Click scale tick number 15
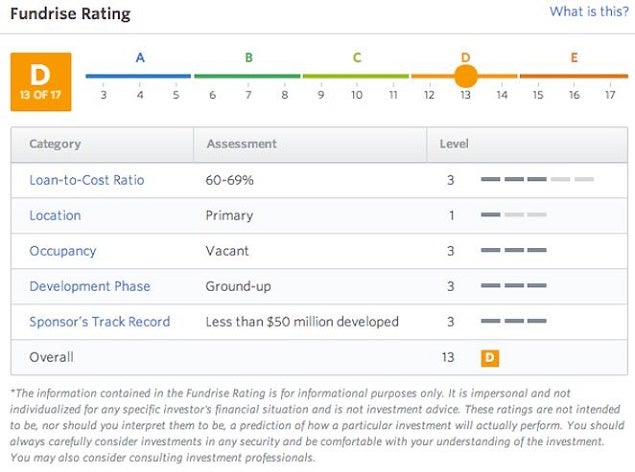The height and width of the screenshot is (472, 635). (x=538, y=95)
